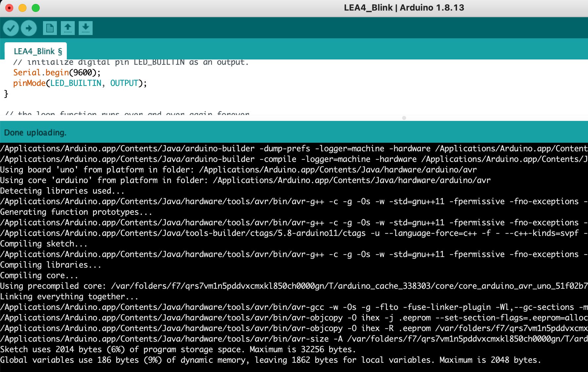The height and width of the screenshot is (372, 588).
Task: Click the arduino-builder -dump-prefs console line
Action: (x=294, y=148)
